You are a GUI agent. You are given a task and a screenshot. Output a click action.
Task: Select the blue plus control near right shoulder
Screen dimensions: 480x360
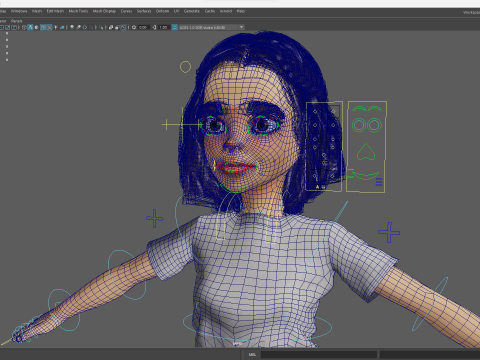point(389,232)
